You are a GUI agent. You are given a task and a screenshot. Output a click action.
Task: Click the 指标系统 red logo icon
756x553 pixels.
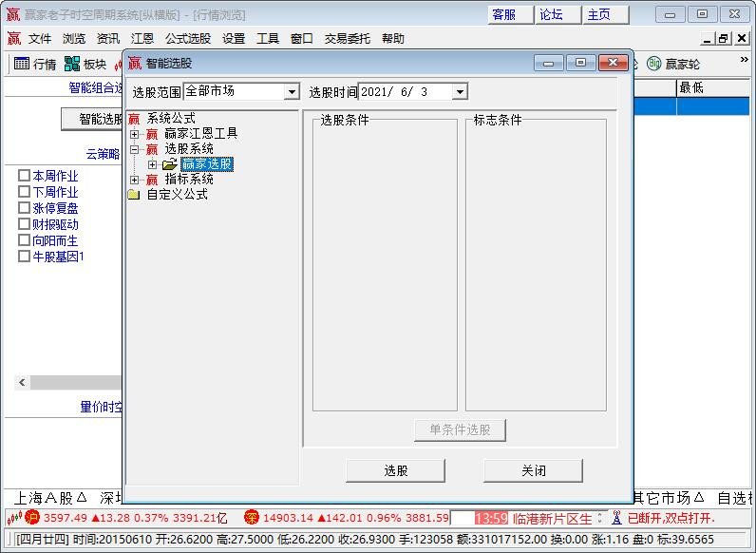[x=152, y=180]
